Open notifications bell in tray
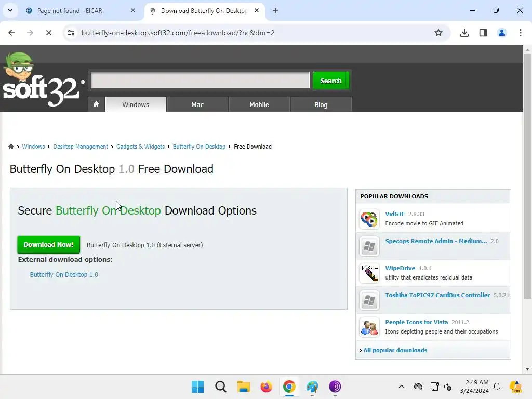This screenshot has width=532, height=399. (497, 387)
